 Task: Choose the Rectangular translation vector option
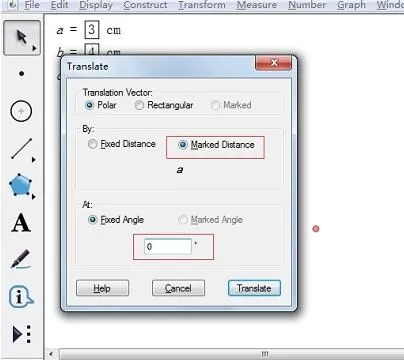(x=164, y=105)
